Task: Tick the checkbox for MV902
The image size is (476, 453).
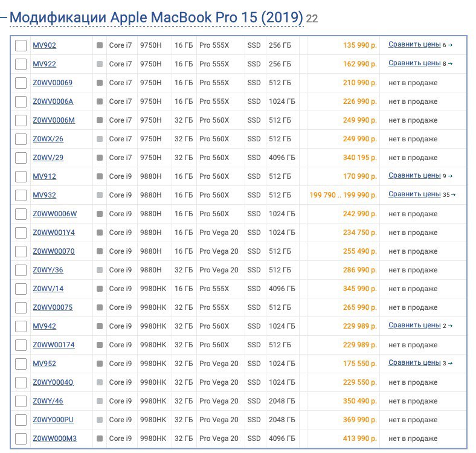Action: [x=21, y=45]
